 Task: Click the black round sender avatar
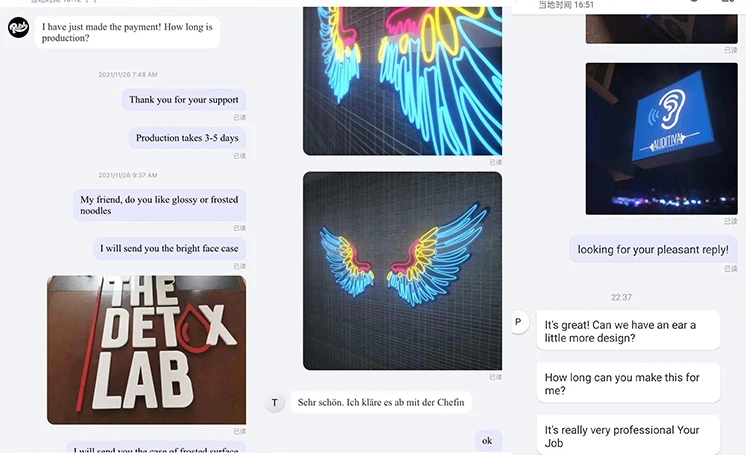click(18, 27)
